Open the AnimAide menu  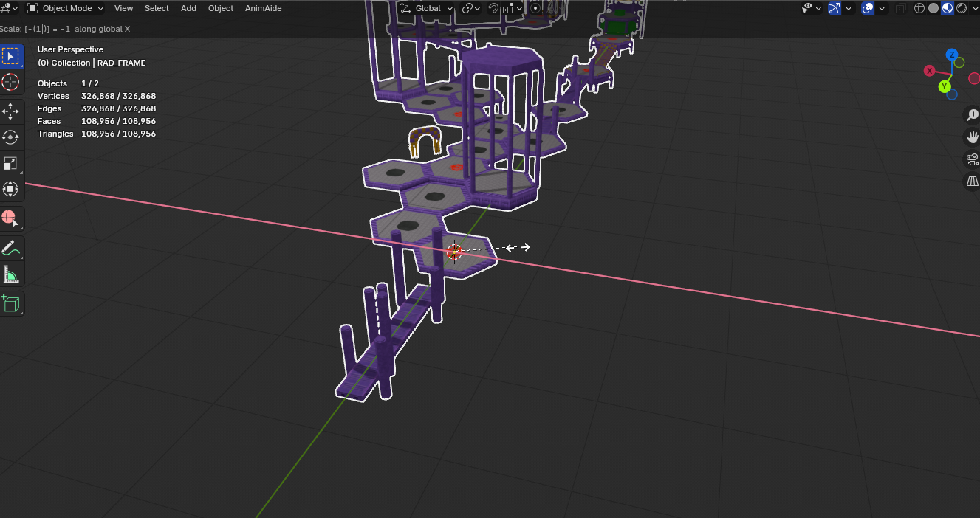pos(263,9)
